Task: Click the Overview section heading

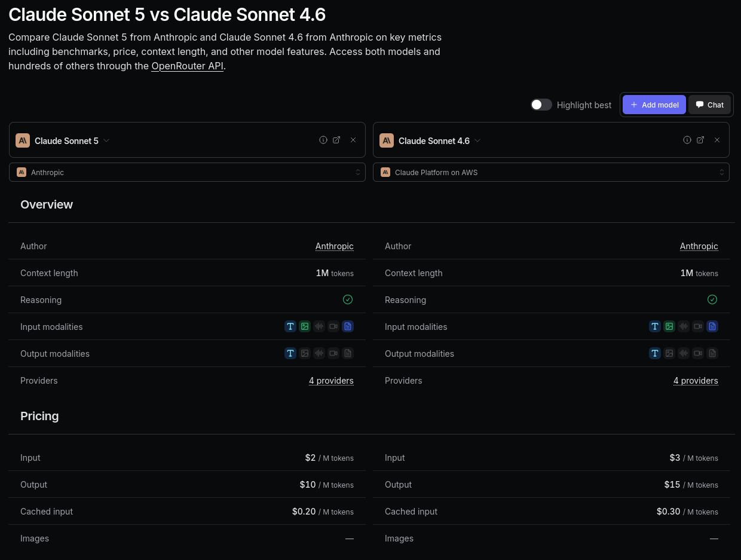Action: 47,204
